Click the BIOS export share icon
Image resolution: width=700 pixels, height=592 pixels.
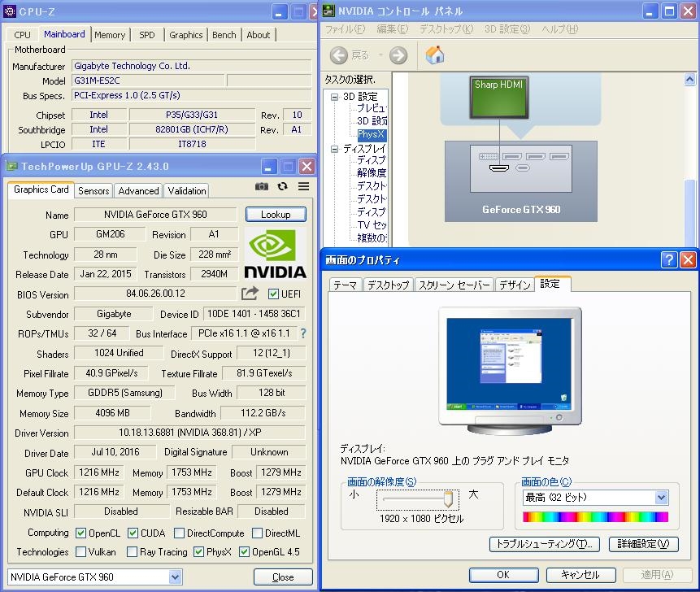pyautogui.click(x=250, y=294)
